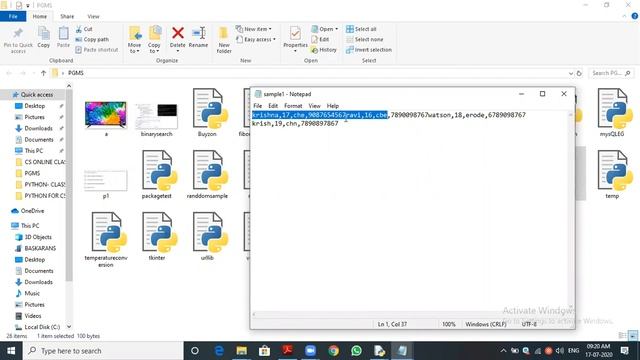The height and width of the screenshot is (360, 640).
Task: Click the Paste ribbon icon
Action: point(63,33)
